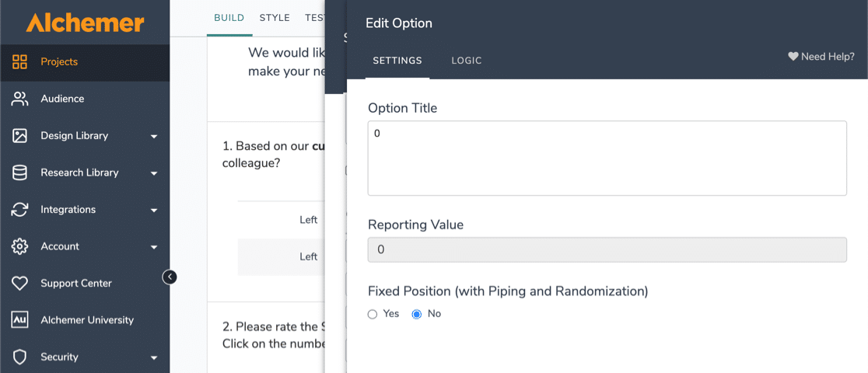Click the Edit Option panel title
The width and height of the screenshot is (868, 373).
[x=398, y=23]
